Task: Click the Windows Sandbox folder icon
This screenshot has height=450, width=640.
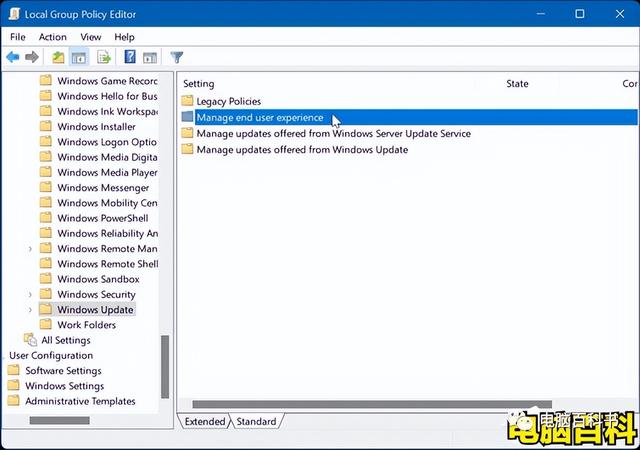Action: tap(46, 278)
